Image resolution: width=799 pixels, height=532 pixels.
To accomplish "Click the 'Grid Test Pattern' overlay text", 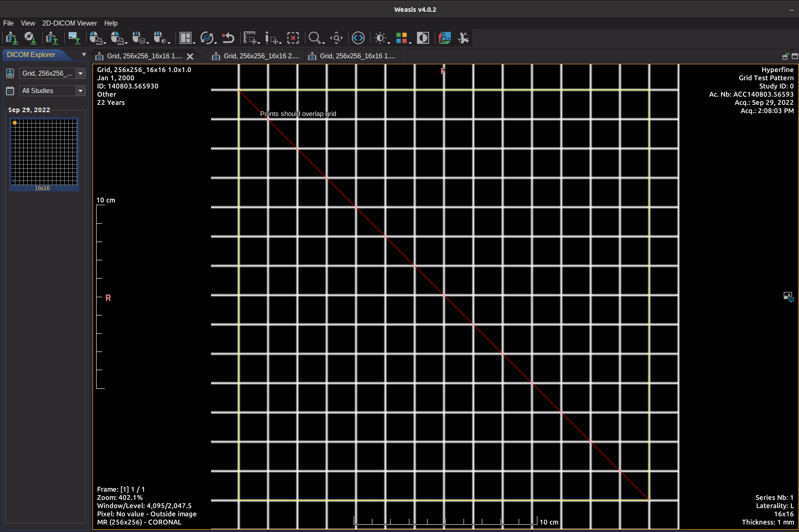I will click(x=766, y=78).
